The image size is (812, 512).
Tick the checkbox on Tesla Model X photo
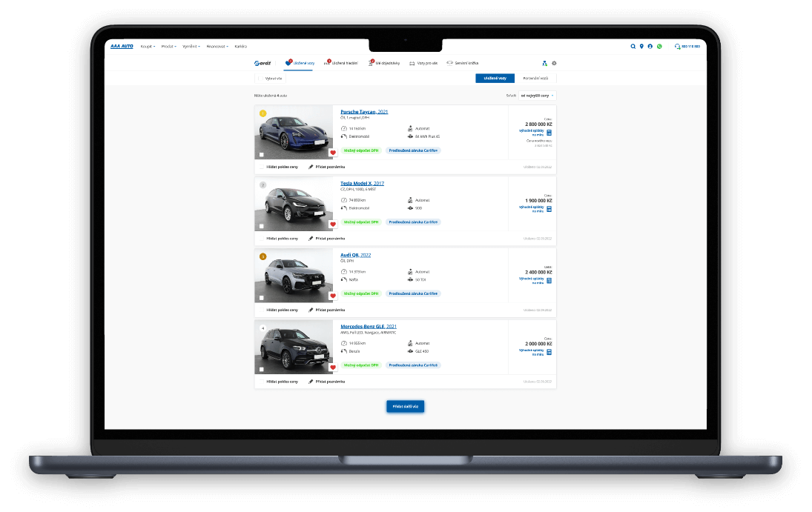coord(262,226)
